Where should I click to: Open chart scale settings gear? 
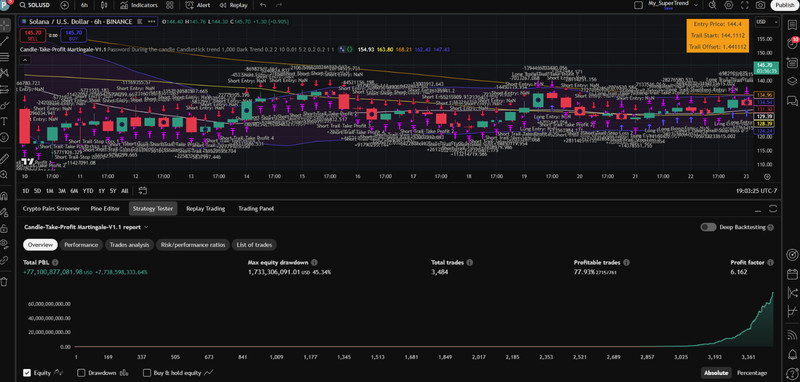[767, 176]
